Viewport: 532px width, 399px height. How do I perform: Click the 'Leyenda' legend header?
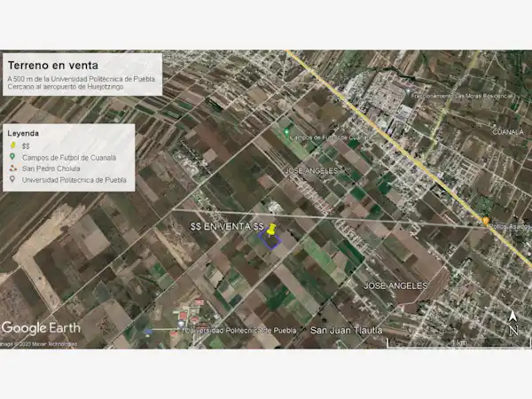tap(23, 133)
